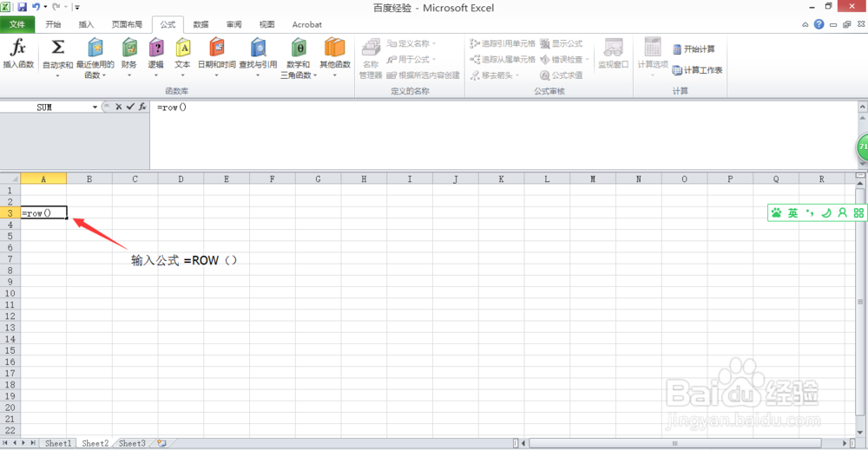Open the grid menu in input method bar

pyautogui.click(x=858, y=212)
